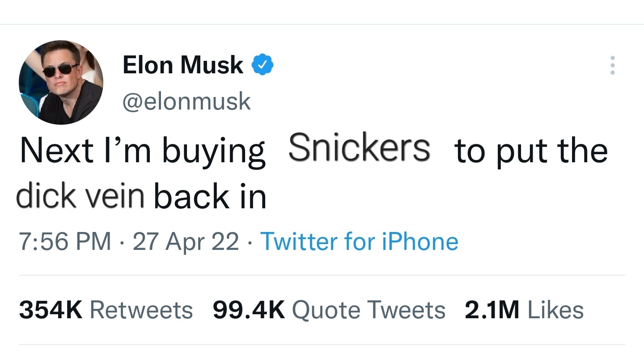This screenshot has width=644, height=363.
Task: Click the sunglasses in the avatar photo
Action: (x=60, y=69)
